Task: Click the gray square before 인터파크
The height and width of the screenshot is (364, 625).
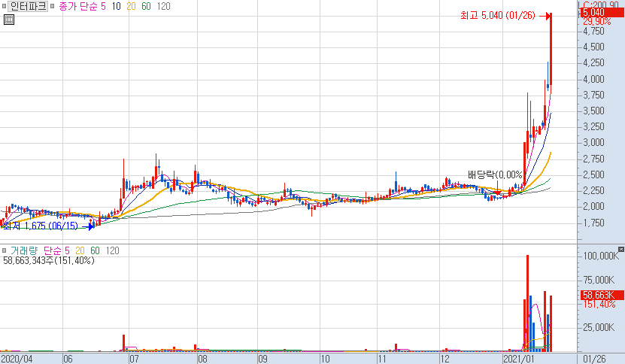Action: coord(4,6)
